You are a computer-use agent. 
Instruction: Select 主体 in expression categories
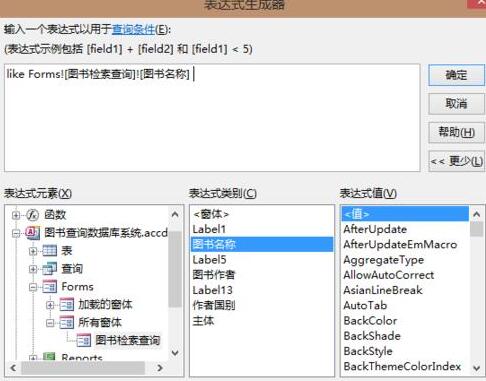pos(261,321)
